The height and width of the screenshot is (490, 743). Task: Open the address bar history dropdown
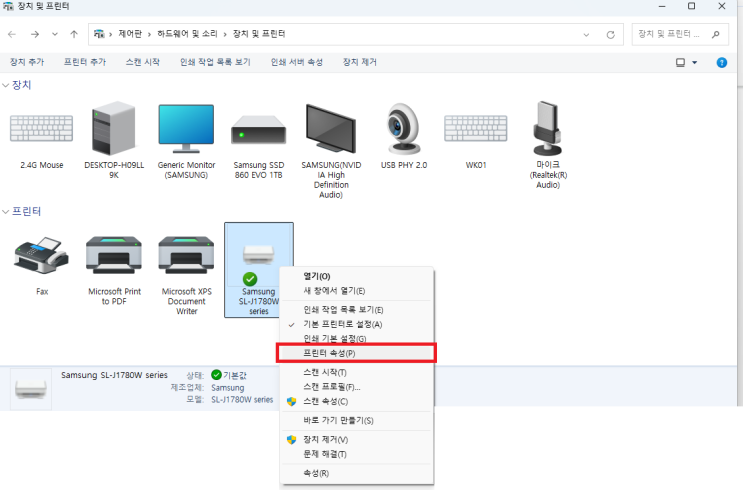(x=586, y=35)
